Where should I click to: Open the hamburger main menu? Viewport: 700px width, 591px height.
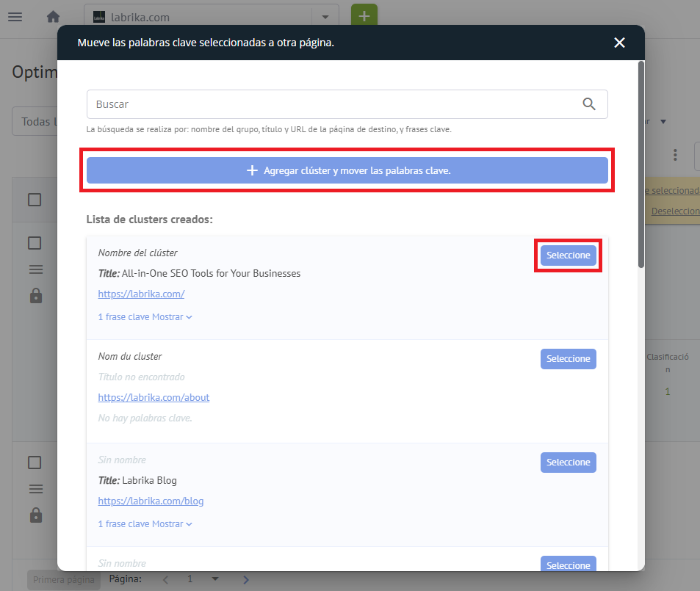(x=15, y=17)
